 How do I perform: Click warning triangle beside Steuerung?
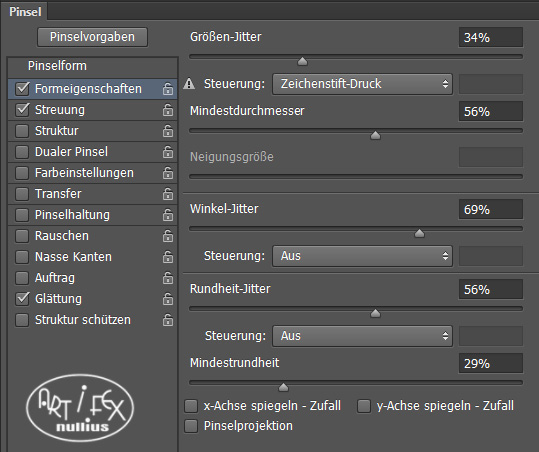pos(189,84)
